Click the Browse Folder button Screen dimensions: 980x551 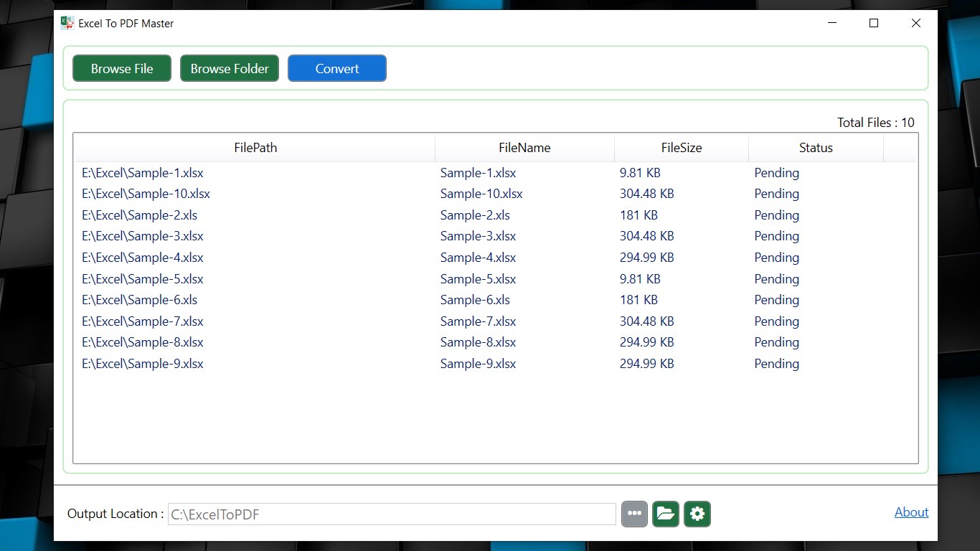230,69
